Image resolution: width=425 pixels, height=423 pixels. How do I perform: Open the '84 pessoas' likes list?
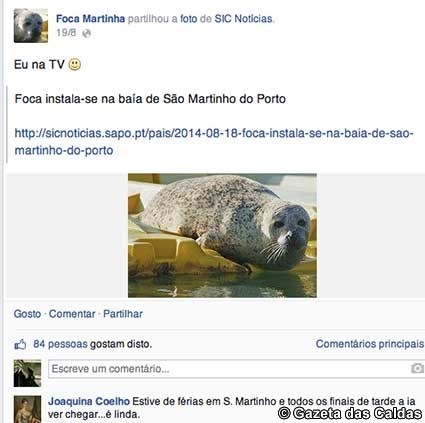[x=60, y=344]
